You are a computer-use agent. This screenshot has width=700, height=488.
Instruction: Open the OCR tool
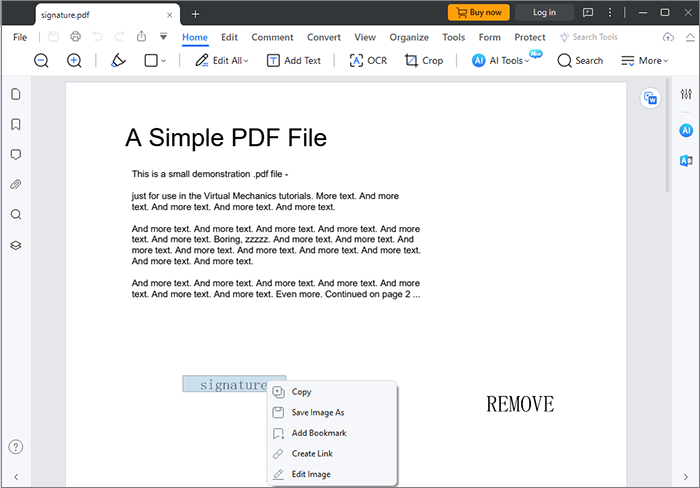click(367, 61)
